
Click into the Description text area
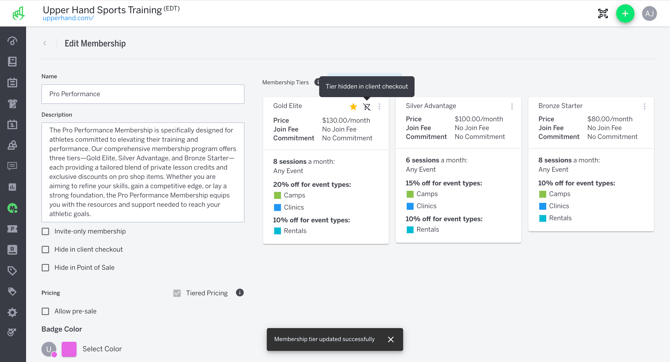[143, 172]
